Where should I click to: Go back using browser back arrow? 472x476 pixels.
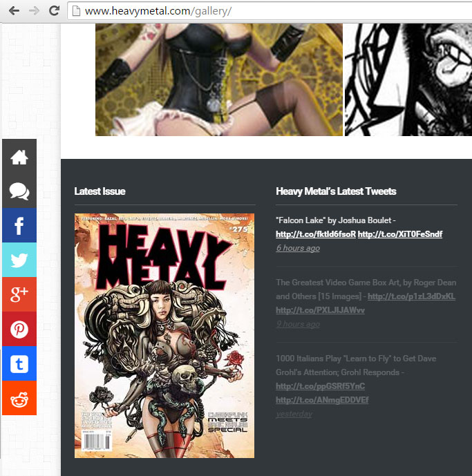[14, 11]
